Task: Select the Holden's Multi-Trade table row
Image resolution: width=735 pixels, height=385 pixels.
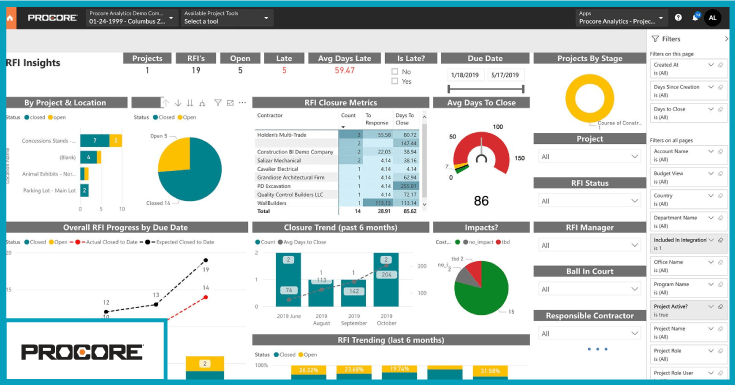Action: point(337,135)
